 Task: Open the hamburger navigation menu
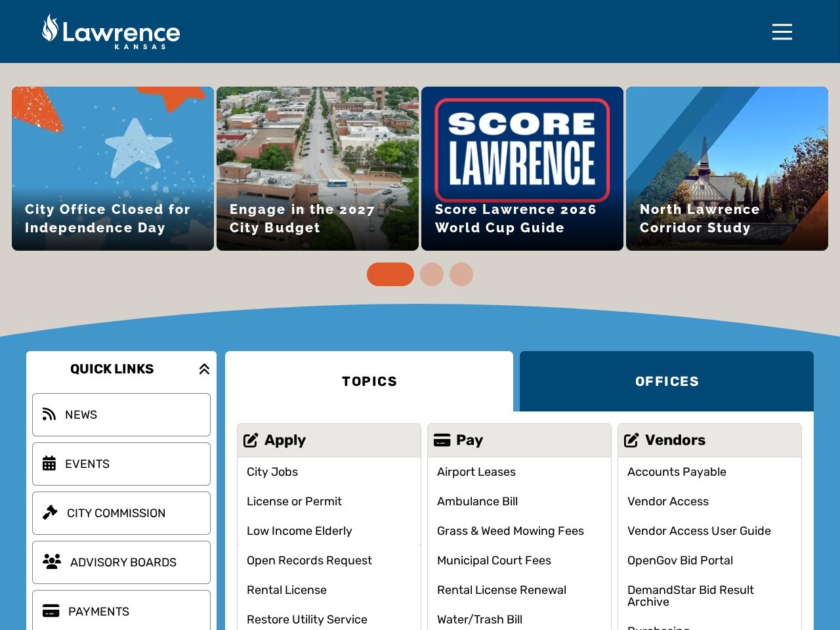tap(782, 31)
